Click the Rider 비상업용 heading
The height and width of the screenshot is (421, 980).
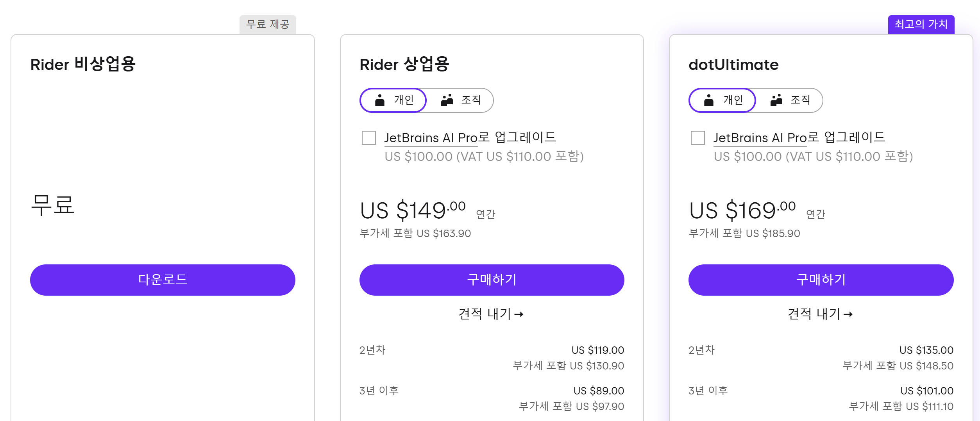[83, 64]
